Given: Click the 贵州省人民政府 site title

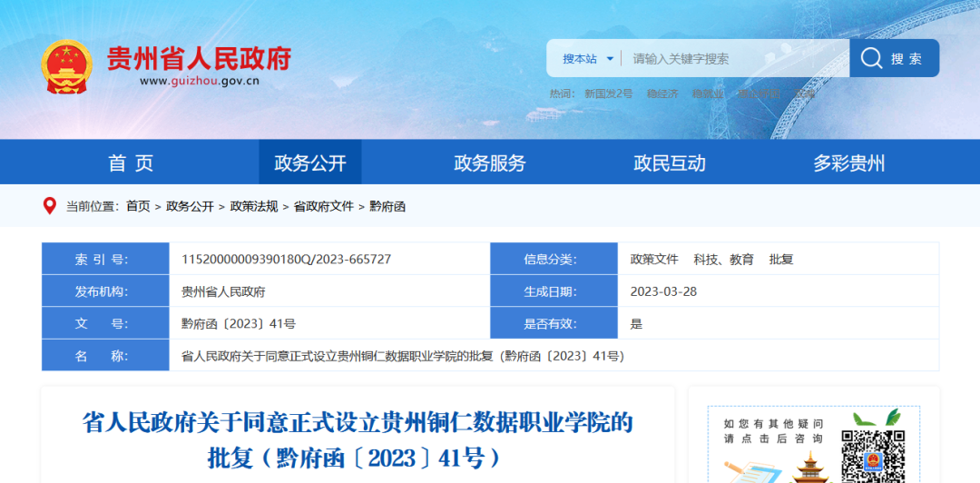Looking at the screenshot, I should coord(199,58).
